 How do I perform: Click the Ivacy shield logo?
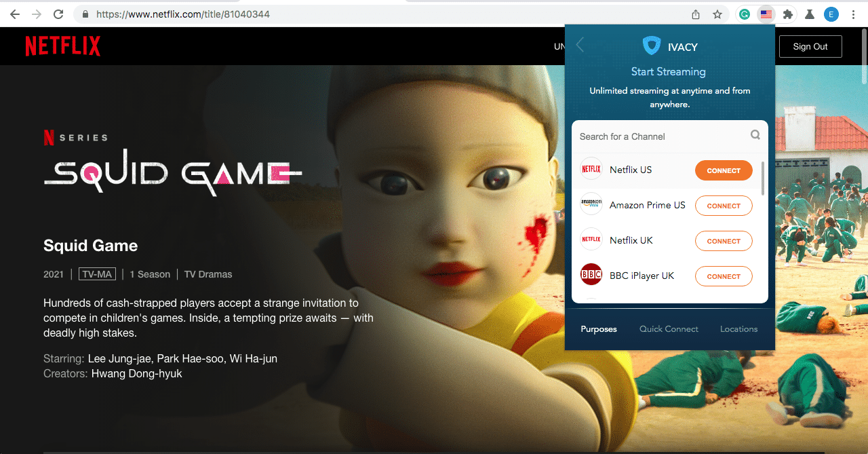coord(652,45)
